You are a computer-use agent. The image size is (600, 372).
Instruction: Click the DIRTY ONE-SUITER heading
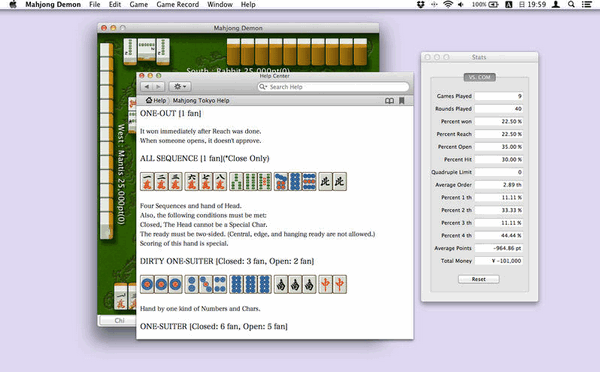click(227, 261)
